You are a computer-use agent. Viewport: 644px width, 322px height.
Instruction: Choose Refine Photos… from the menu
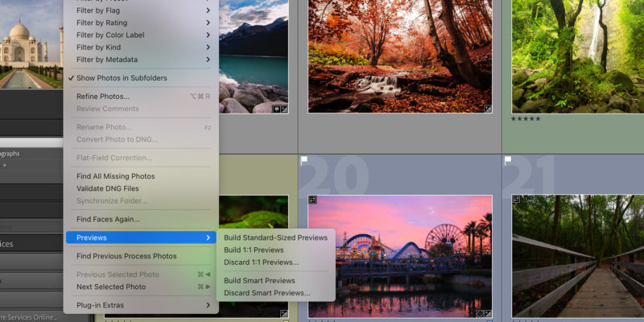(141, 97)
